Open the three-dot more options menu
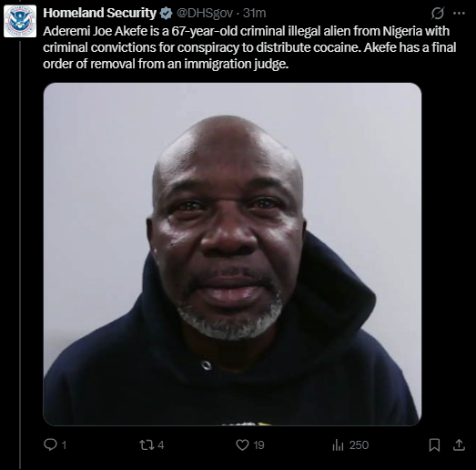476x470 pixels. tap(459, 13)
